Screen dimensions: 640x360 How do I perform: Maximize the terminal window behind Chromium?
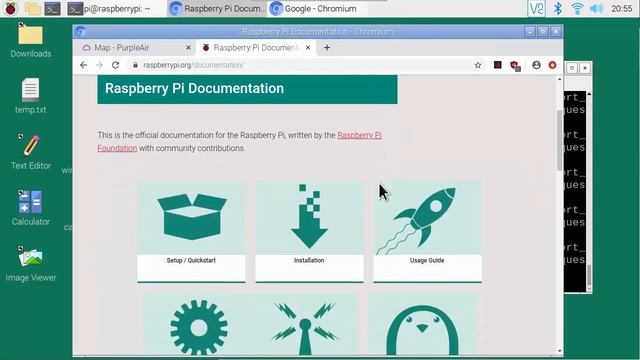tap(572, 68)
